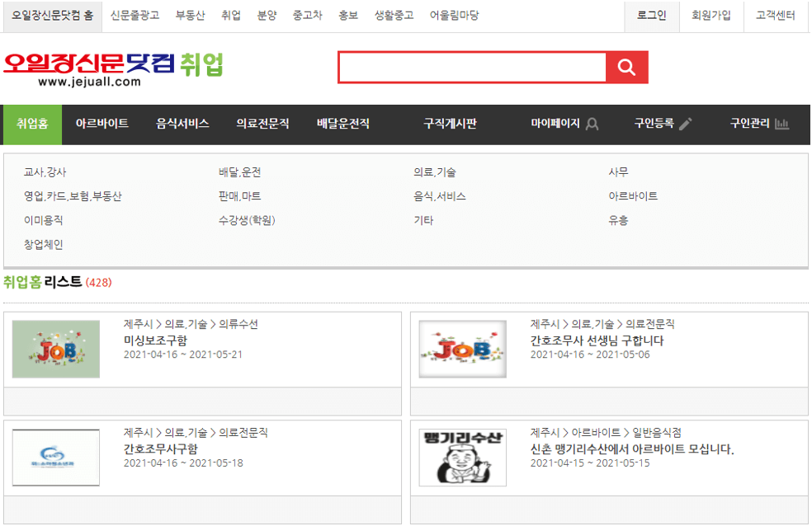
Task: Choose 유흥 category
Action: pos(618,220)
